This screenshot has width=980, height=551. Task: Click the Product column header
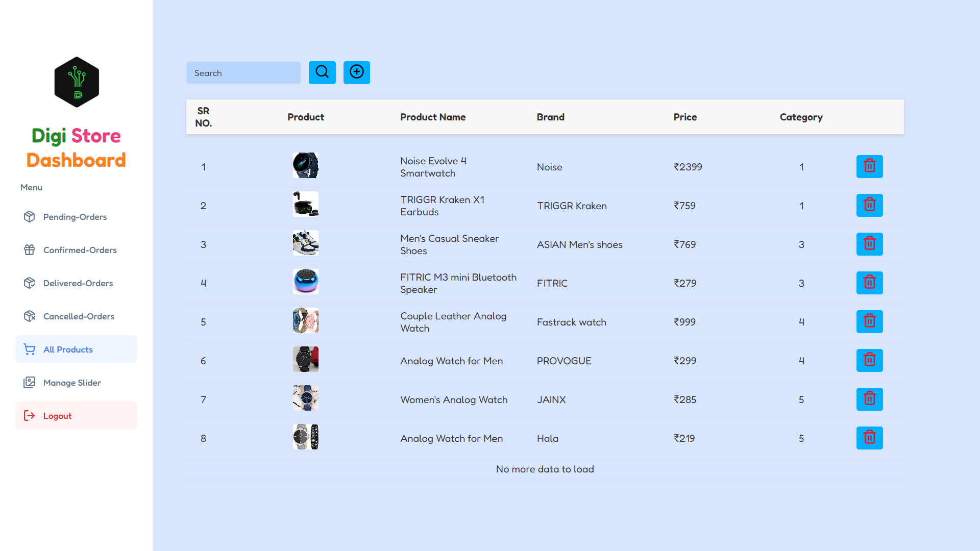pyautogui.click(x=306, y=117)
